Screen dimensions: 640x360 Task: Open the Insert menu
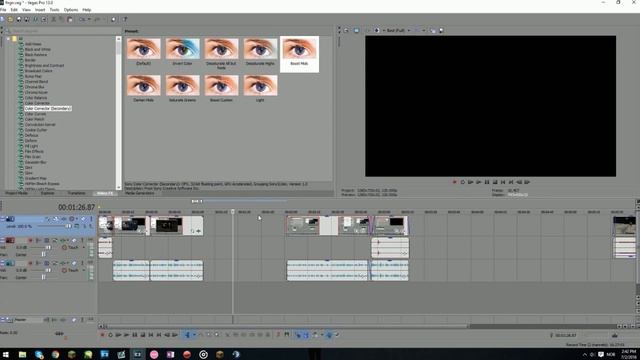[40, 9]
